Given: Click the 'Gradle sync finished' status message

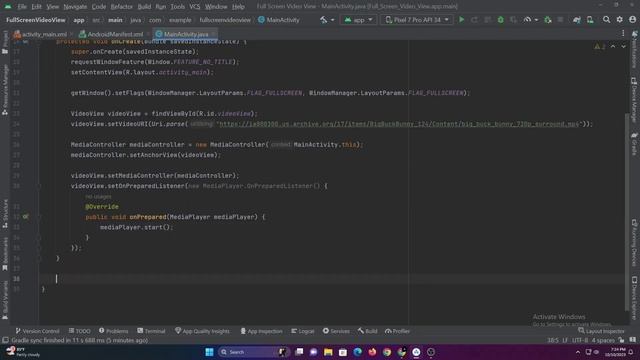Looking at the screenshot, I should coord(80,340).
